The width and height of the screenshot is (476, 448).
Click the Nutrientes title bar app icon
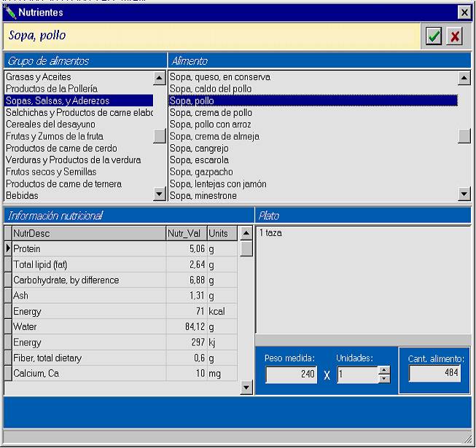click(x=10, y=12)
